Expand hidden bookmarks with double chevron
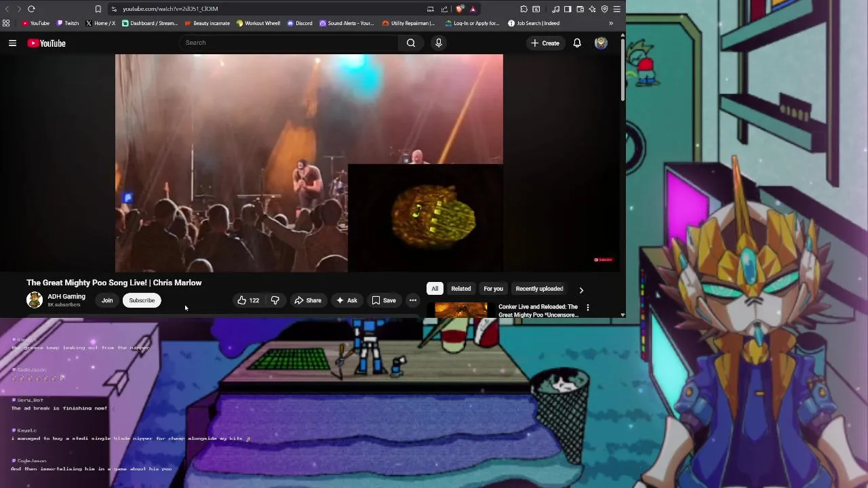 [611, 23]
